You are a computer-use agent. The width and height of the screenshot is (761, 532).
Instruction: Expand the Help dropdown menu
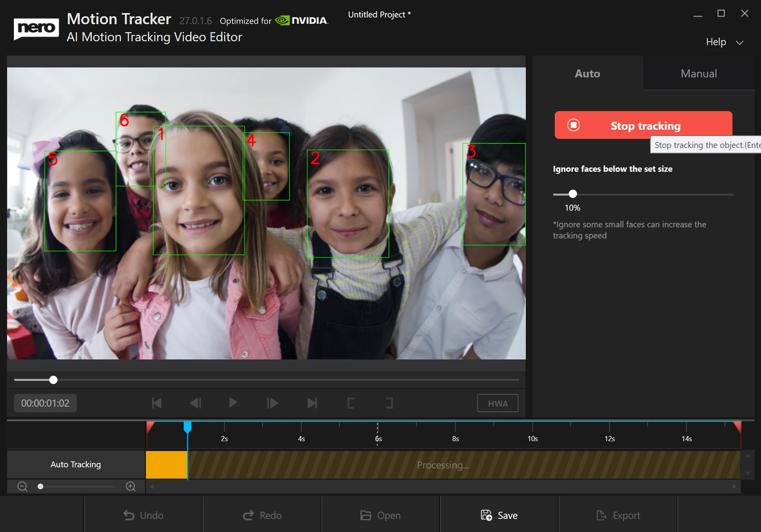[x=724, y=42]
